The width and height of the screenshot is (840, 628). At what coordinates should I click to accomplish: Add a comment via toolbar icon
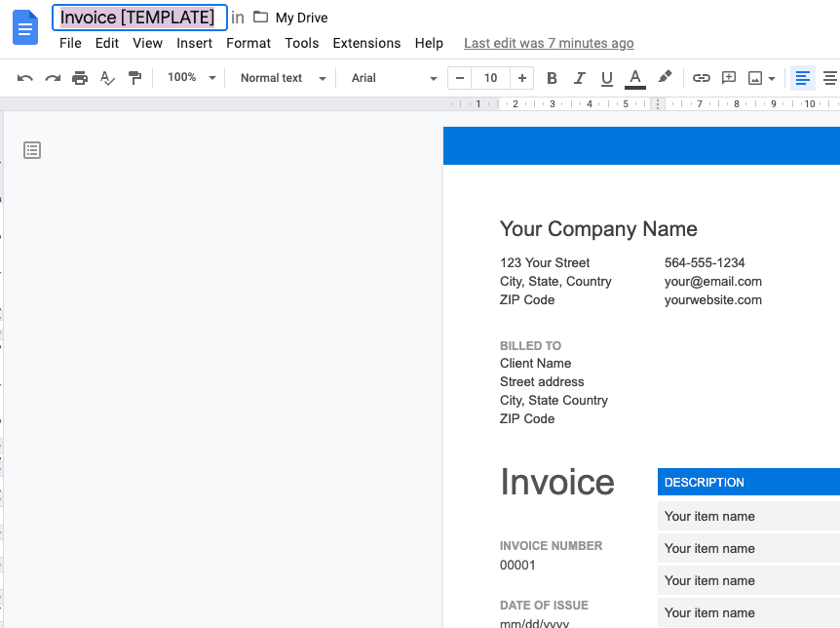click(728, 78)
